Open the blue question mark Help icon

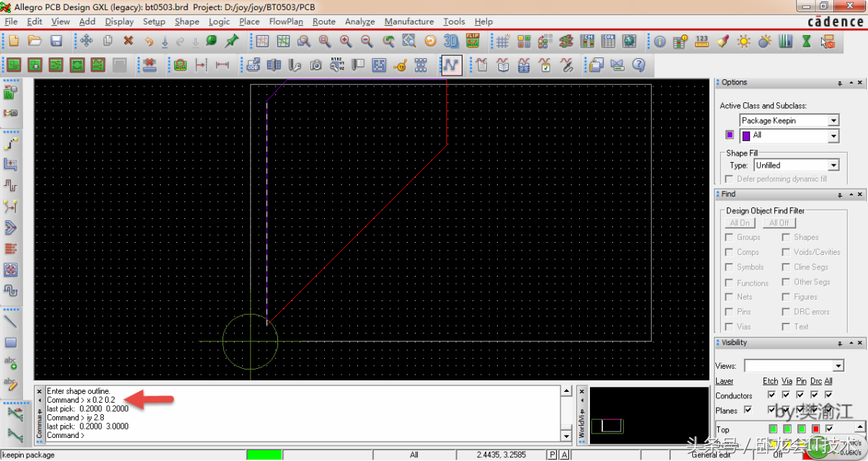click(x=638, y=66)
